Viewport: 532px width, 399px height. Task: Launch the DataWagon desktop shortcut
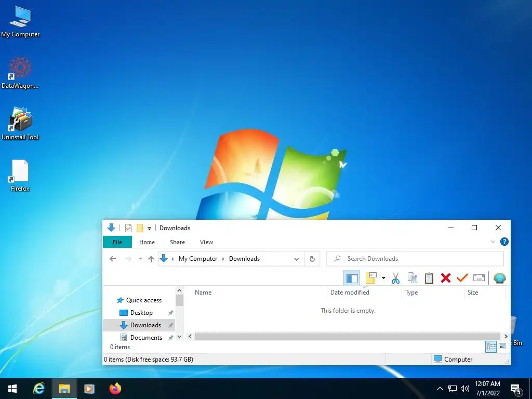pos(20,73)
